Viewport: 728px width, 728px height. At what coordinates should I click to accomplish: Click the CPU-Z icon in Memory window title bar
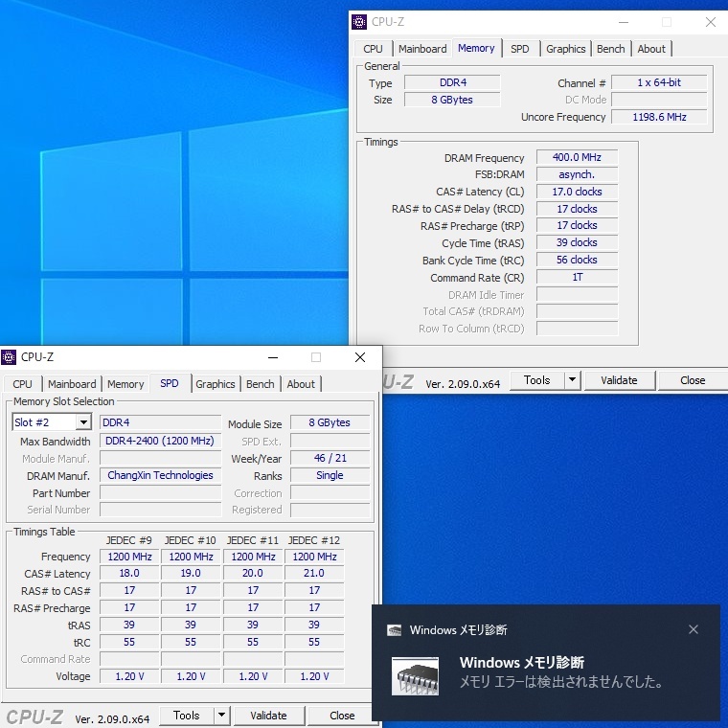pyautogui.click(x=359, y=22)
